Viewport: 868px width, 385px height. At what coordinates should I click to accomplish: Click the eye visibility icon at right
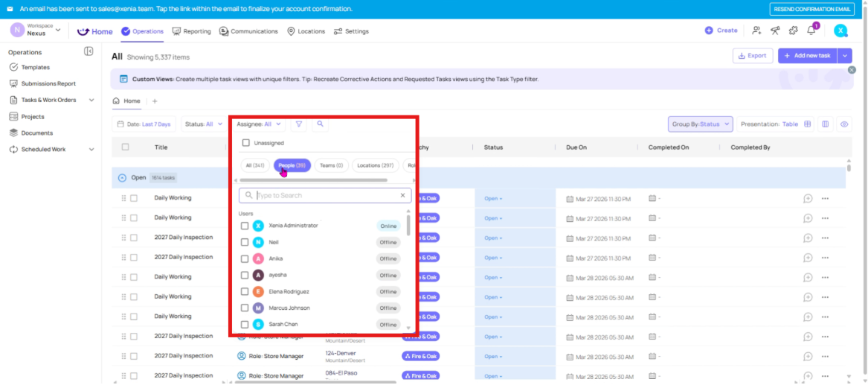(x=844, y=124)
